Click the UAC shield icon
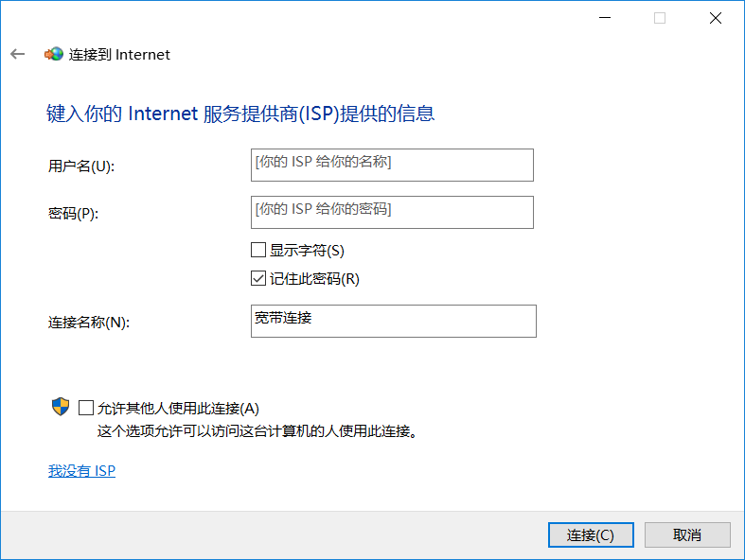 60,408
